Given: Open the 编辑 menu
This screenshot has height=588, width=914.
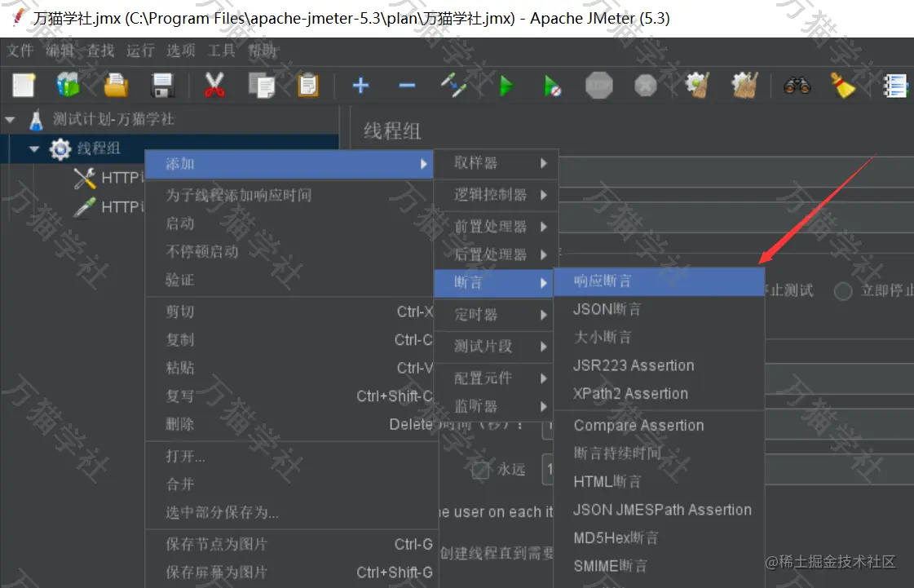Looking at the screenshot, I should pyautogui.click(x=60, y=51).
